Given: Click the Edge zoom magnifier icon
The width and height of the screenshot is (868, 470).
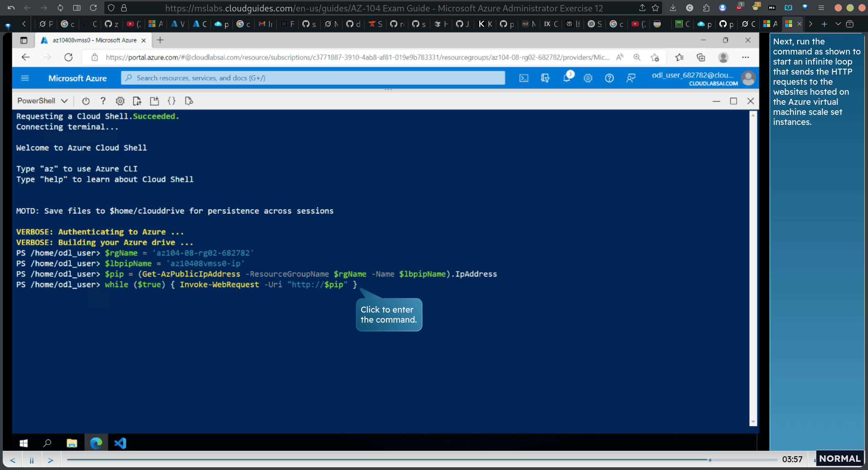Looking at the screenshot, I should coord(637,57).
